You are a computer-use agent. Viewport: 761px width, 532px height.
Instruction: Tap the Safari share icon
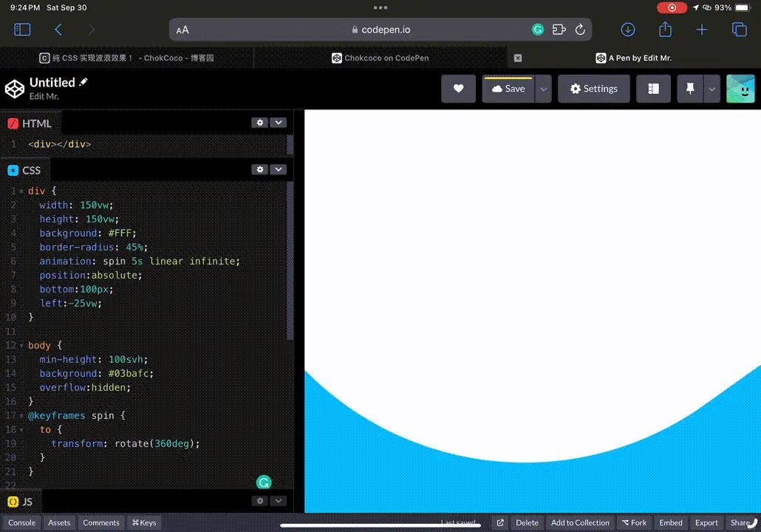(666, 29)
